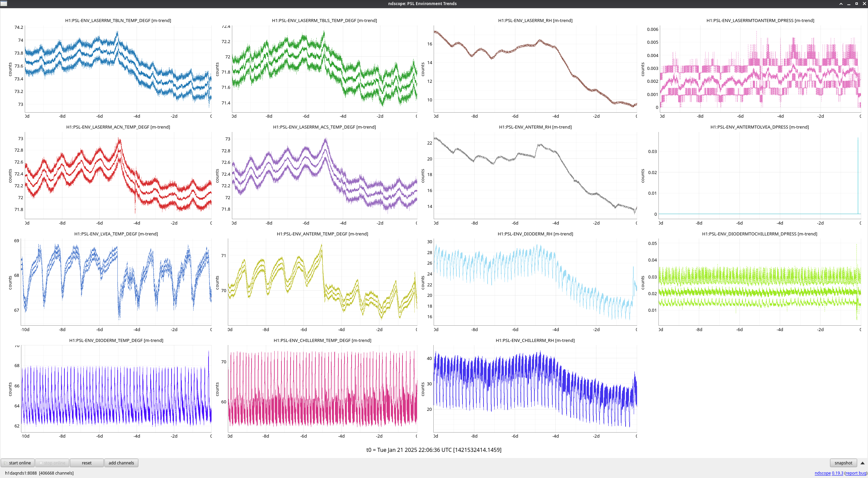Viewport: 868px width, 478px height.
Task: Select the ANTERMTOLVEA_DPRESS plot title
Action: [x=759, y=127]
